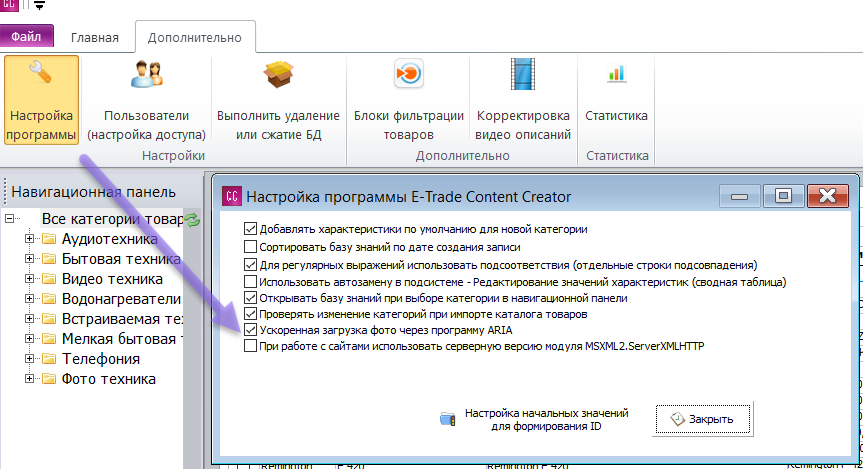This screenshot has height=469, width=863.
Task: Click the Мелкая бытовая folder icon
Action: pos(50,339)
